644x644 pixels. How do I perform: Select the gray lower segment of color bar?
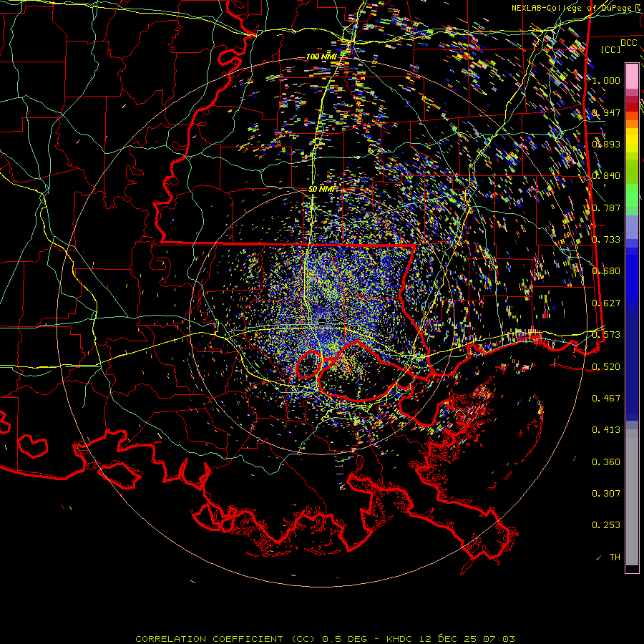click(x=632, y=497)
